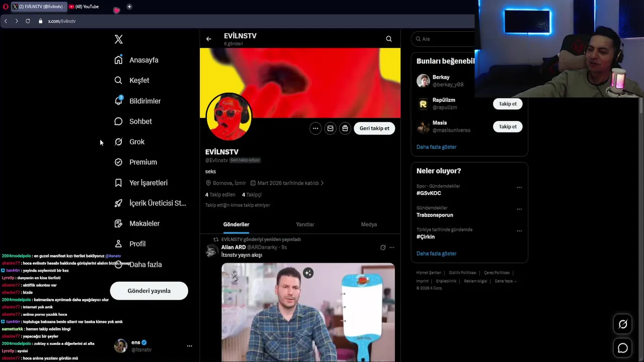644x362 pixels.
Task: Click the X logo in sidebar
Action: [x=119, y=39]
